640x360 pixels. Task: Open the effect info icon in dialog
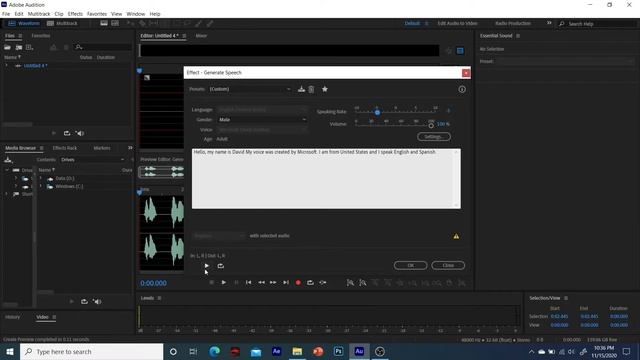pyautogui.click(x=462, y=89)
